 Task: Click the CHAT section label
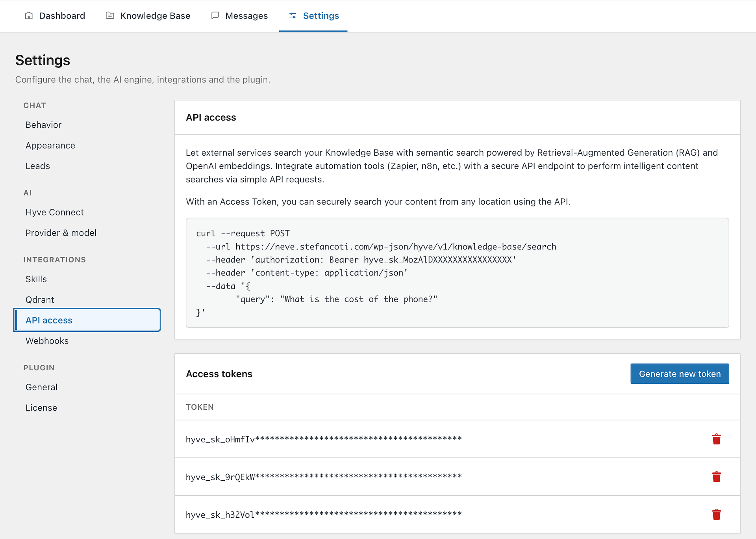click(x=35, y=105)
